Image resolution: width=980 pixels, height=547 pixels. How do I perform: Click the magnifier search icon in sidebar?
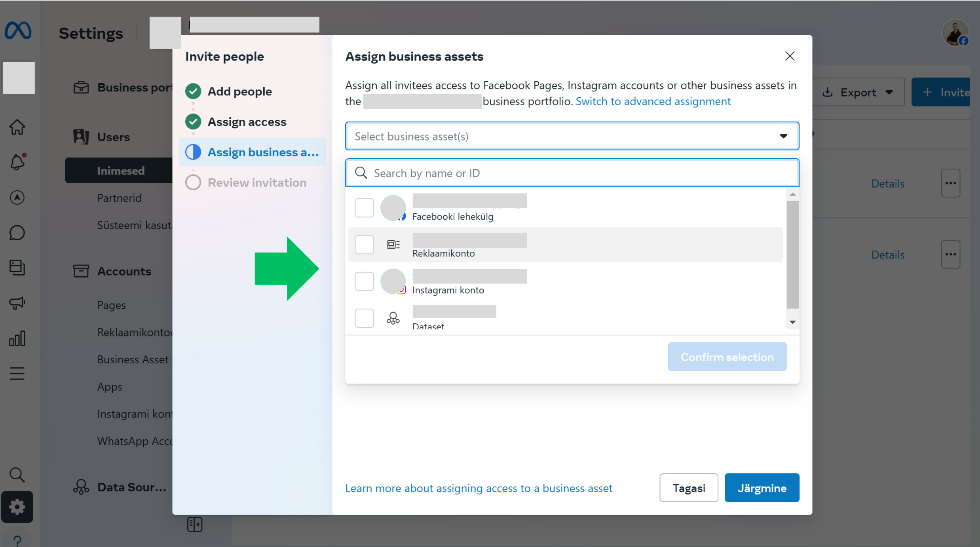point(17,474)
